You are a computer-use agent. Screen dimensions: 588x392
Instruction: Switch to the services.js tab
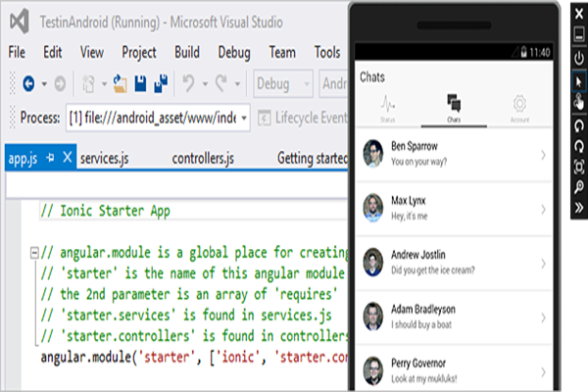point(104,159)
